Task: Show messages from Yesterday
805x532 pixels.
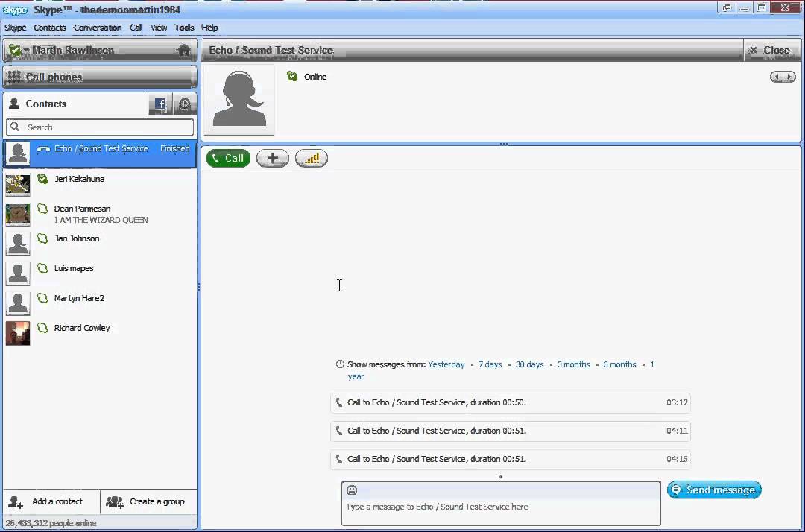Action: (446, 365)
